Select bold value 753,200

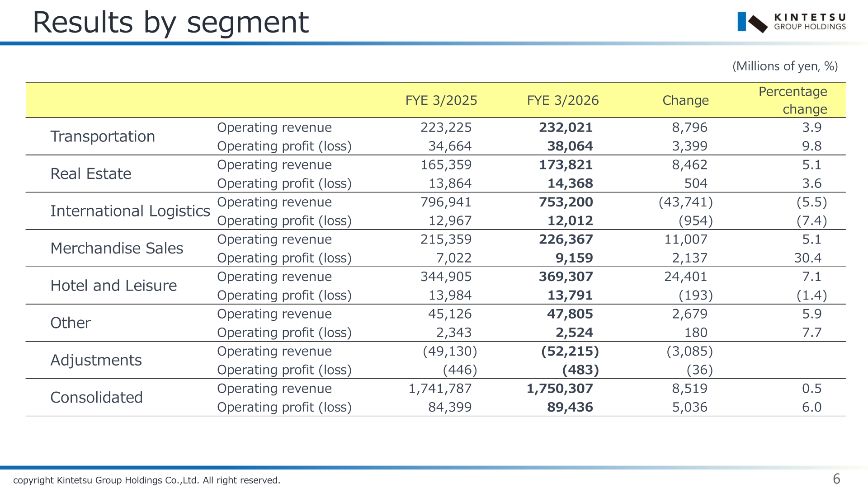point(566,202)
